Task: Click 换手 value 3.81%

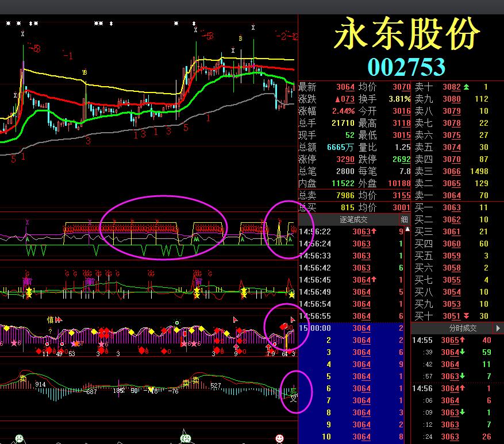Action: pos(399,99)
